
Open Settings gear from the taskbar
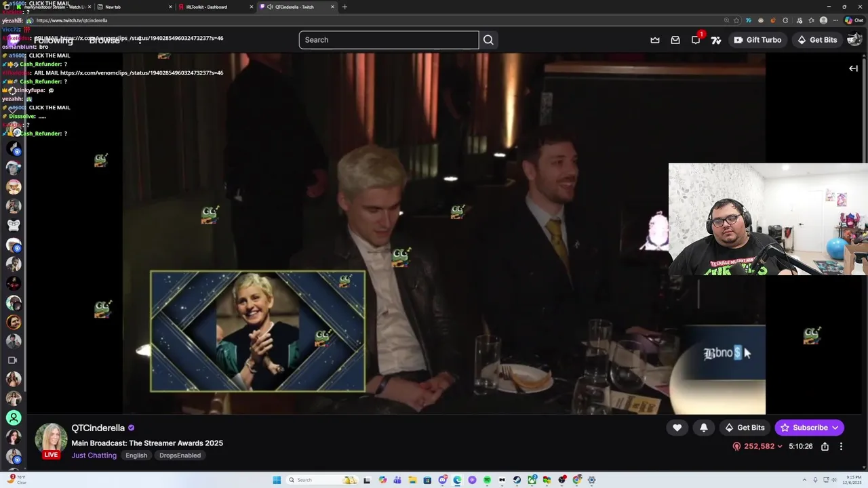591,480
